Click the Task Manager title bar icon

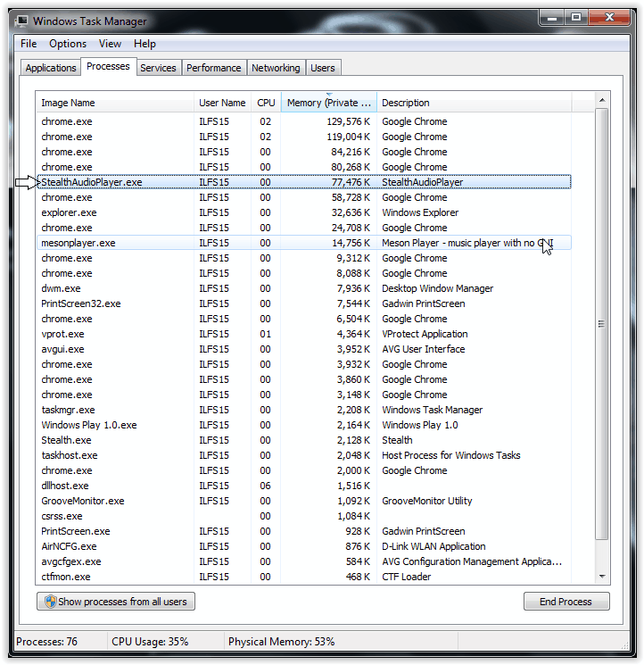21,21
